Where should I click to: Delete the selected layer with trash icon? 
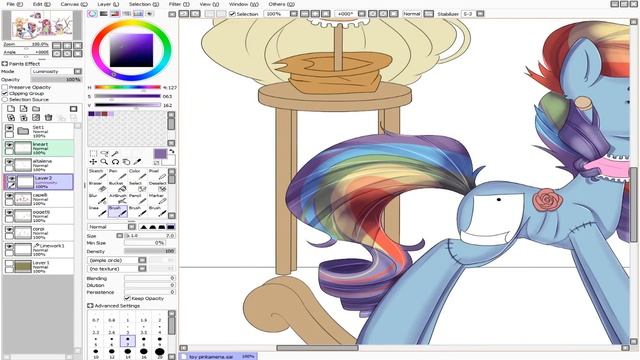click(x=49, y=118)
